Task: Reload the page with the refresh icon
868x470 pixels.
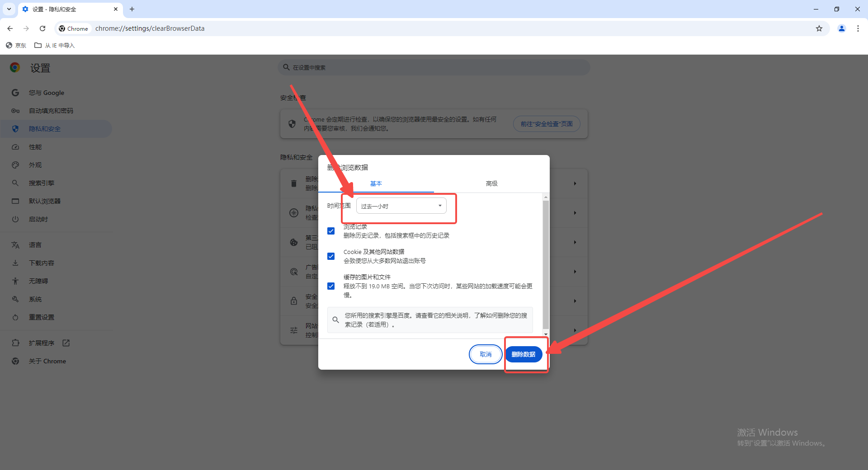Action: [42, 28]
